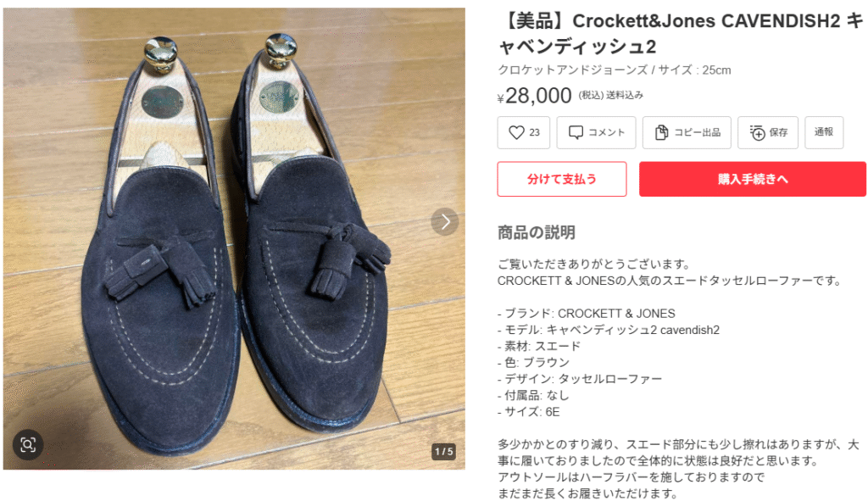Proceed with 購入手続きへ purchase button
This screenshot has height=501, width=868.
coord(753,179)
